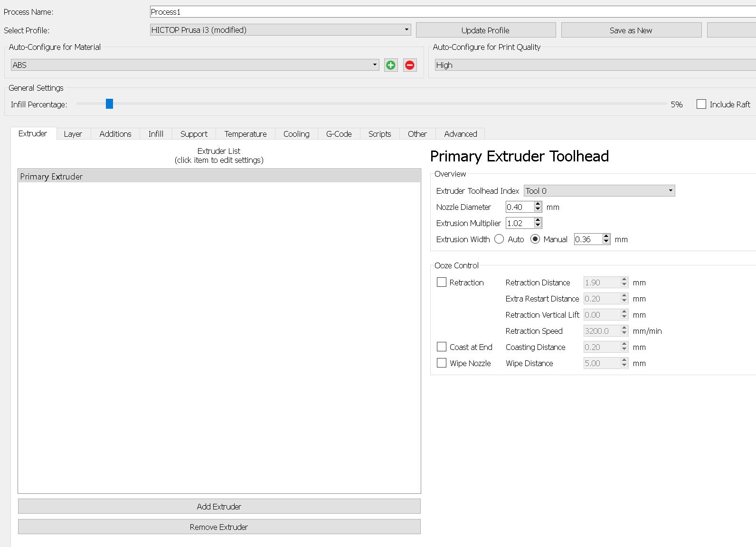Click the red remove material icon
This screenshot has width=756, height=547.
410,65
